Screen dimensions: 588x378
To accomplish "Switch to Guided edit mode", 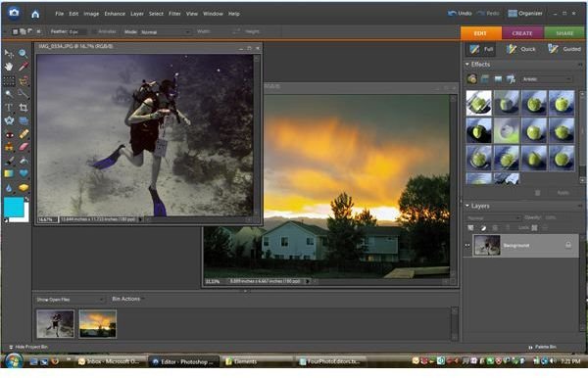I will (x=564, y=49).
